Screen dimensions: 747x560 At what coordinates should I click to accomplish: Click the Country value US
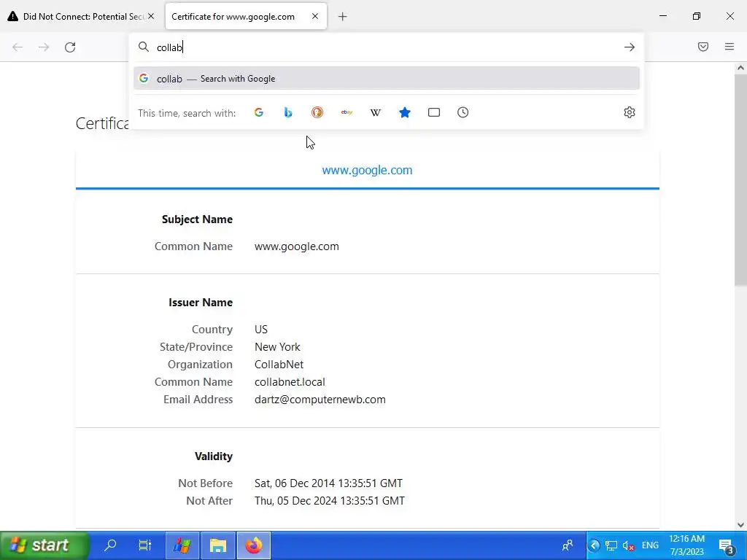point(261,330)
